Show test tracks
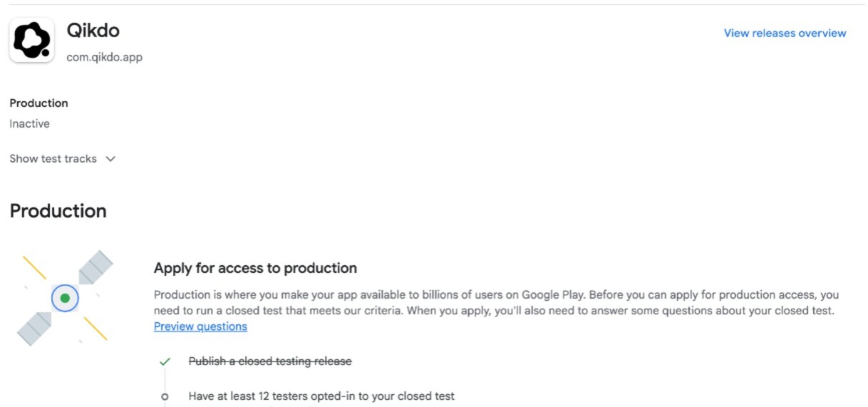The height and width of the screenshot is (407, 868). (x=53, y=159)
